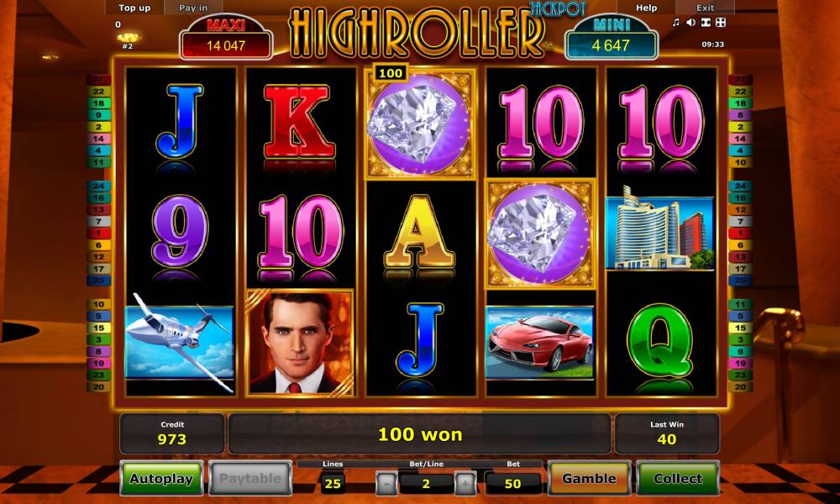Click the red sports car symbol

539,343
